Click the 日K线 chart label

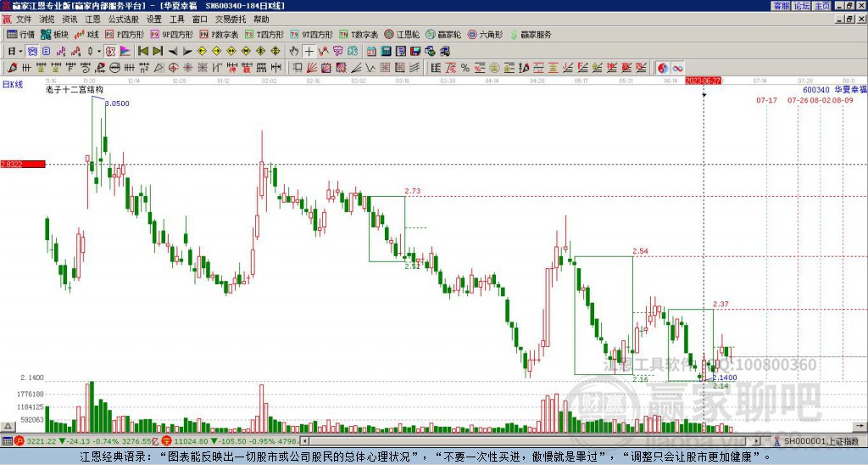[x=13, y=85]
